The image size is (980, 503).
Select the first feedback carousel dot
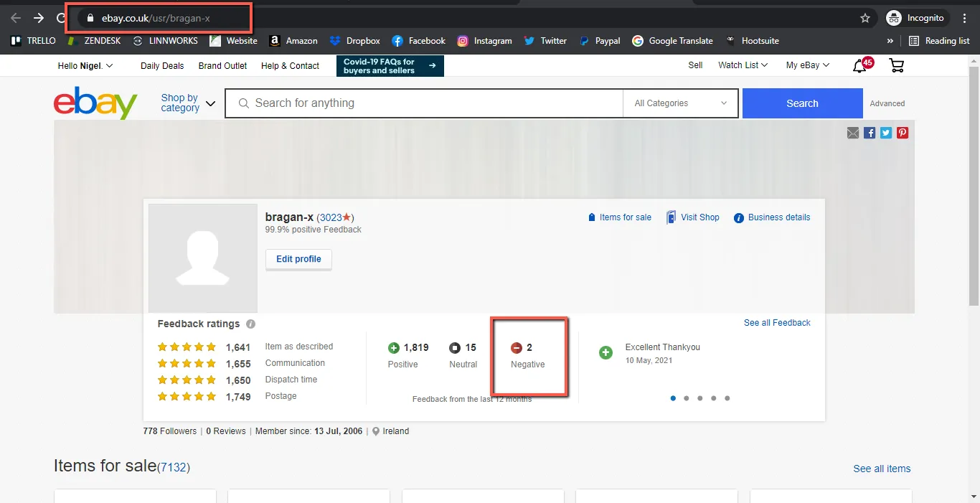click(x=673, y=398)
